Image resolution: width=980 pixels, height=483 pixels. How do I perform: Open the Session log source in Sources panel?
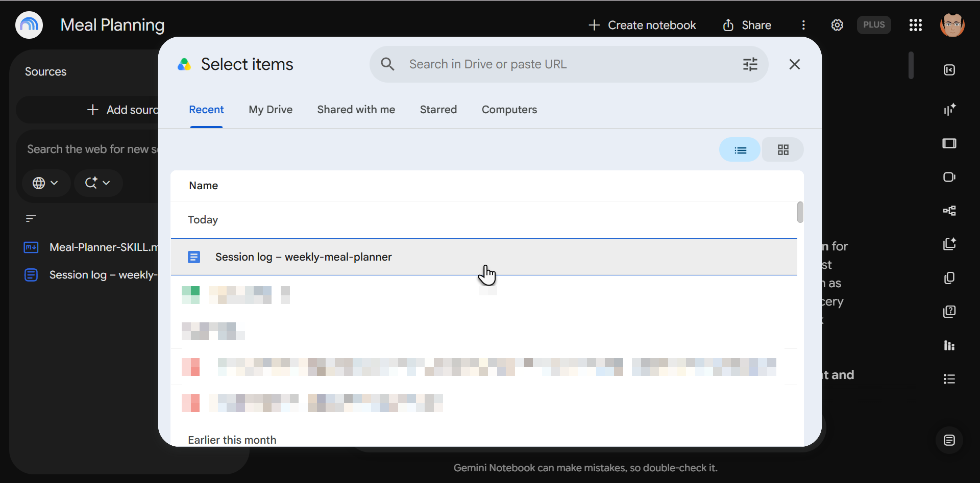click(92, 275)
